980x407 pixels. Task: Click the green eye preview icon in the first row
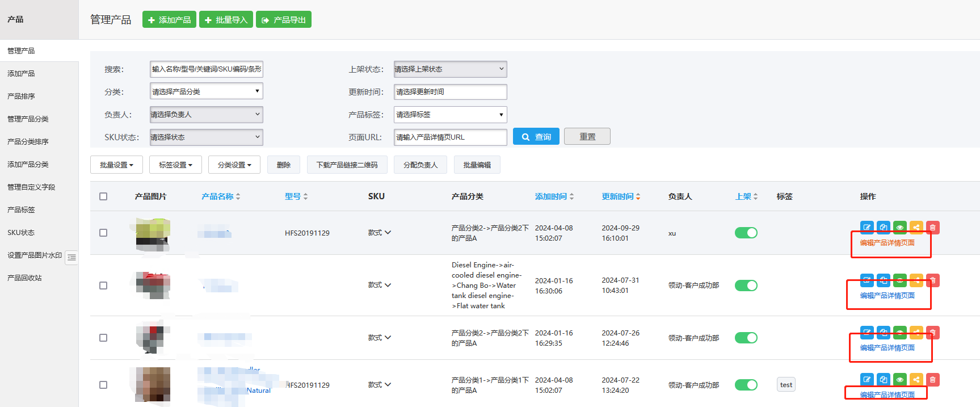(899, 228)
